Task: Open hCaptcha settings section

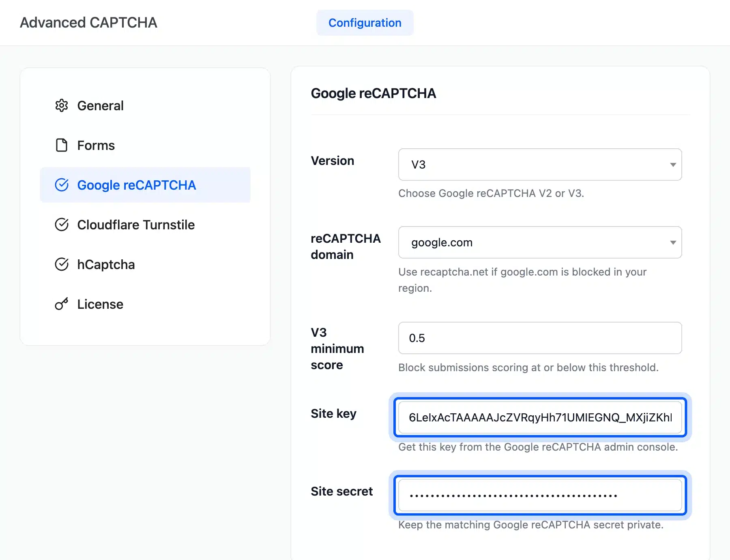Action: [145, 264]
